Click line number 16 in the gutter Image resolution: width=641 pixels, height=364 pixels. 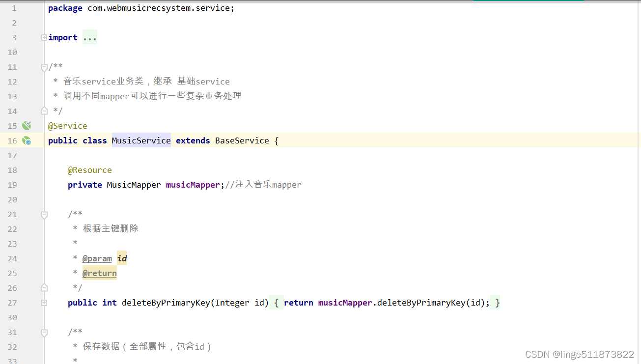click(12, 141)
